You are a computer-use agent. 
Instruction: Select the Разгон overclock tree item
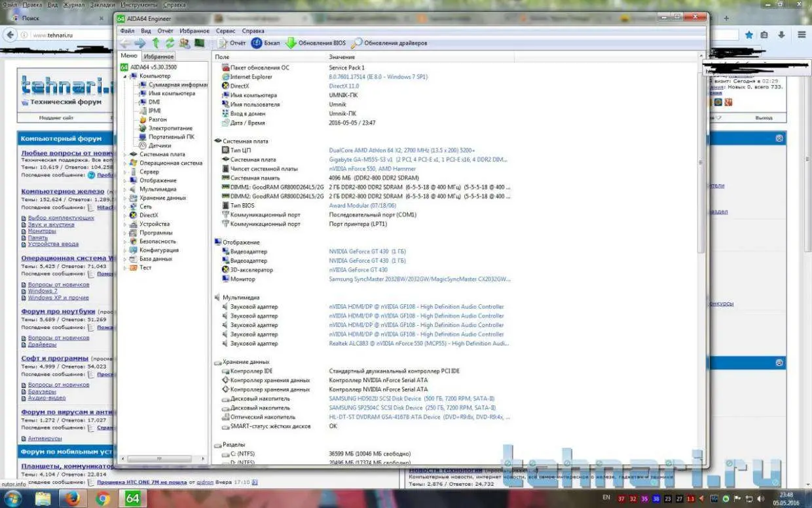157,119
